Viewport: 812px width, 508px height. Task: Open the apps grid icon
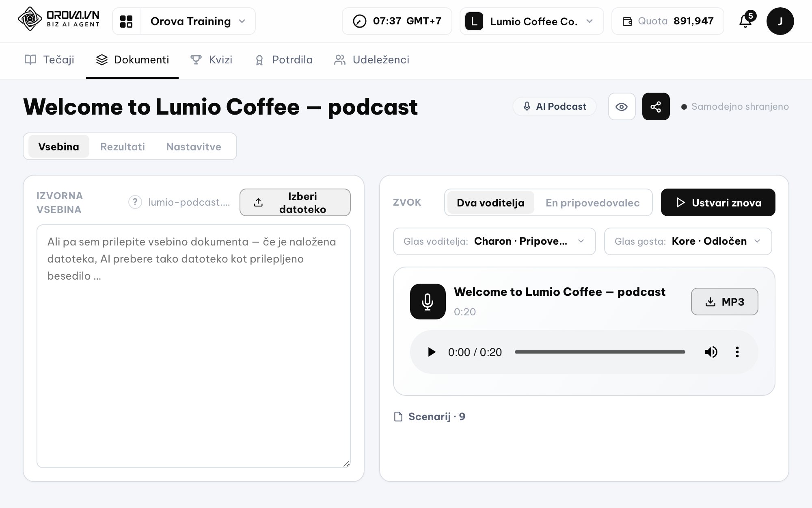[126, 21]
